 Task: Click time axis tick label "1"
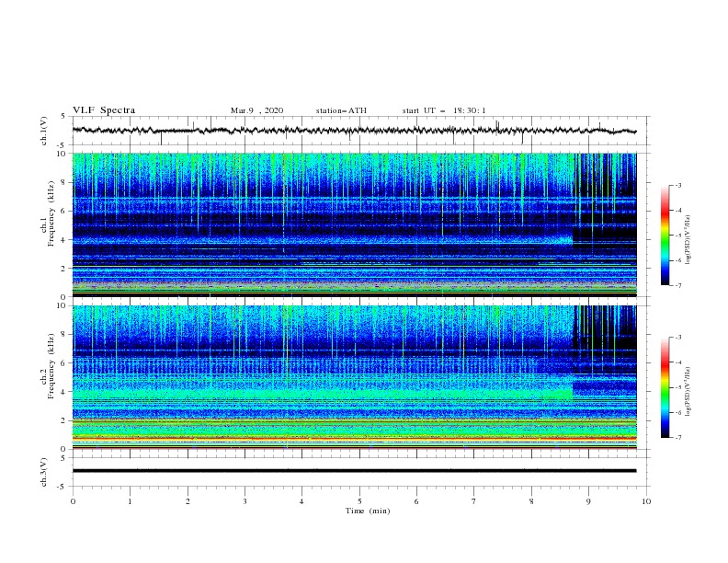[130, 501]
